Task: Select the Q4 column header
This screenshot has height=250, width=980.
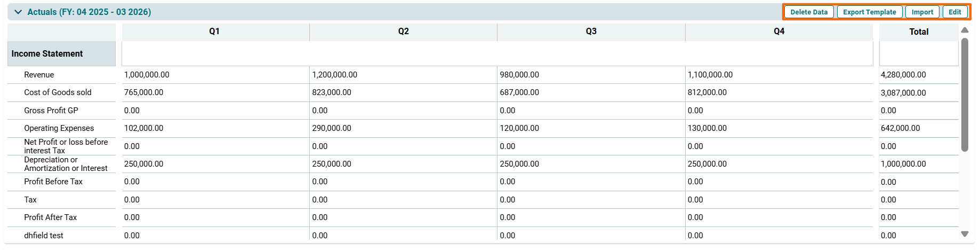Action: coord(778,32)
